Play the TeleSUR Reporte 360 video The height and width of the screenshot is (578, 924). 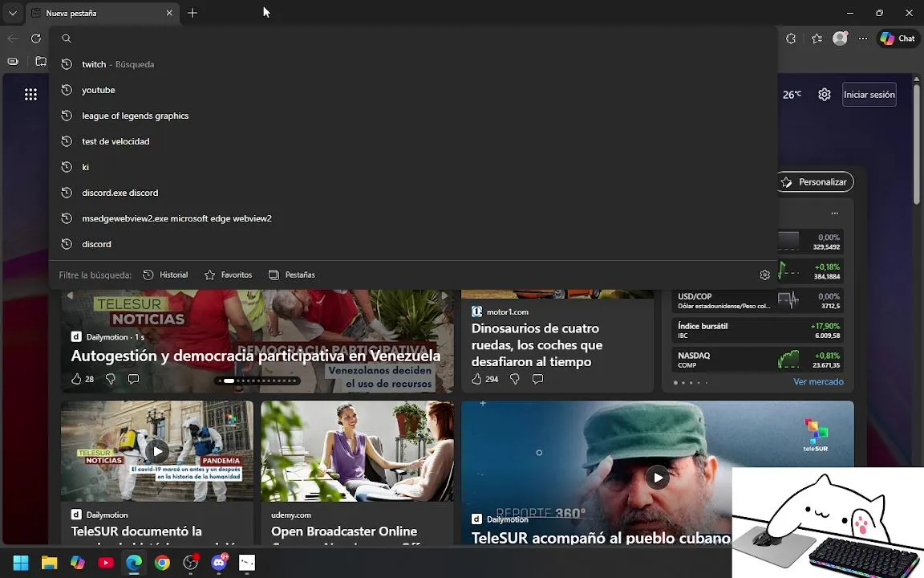coord(658,478)
